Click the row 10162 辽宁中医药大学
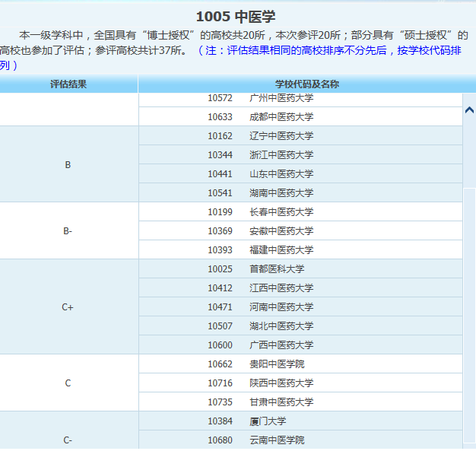 click(x=300, y=135)
